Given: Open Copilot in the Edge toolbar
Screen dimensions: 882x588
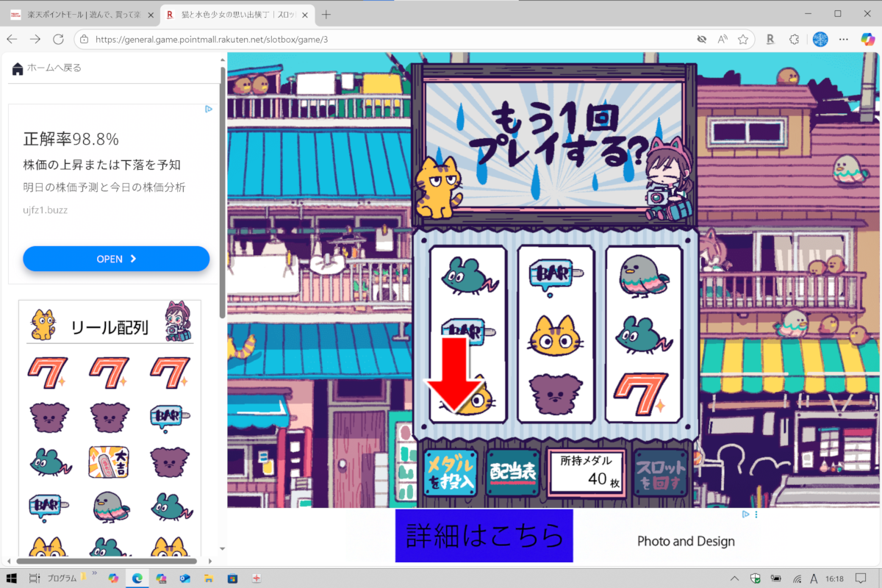Looking at the screenshot, I should click(867, 40).
